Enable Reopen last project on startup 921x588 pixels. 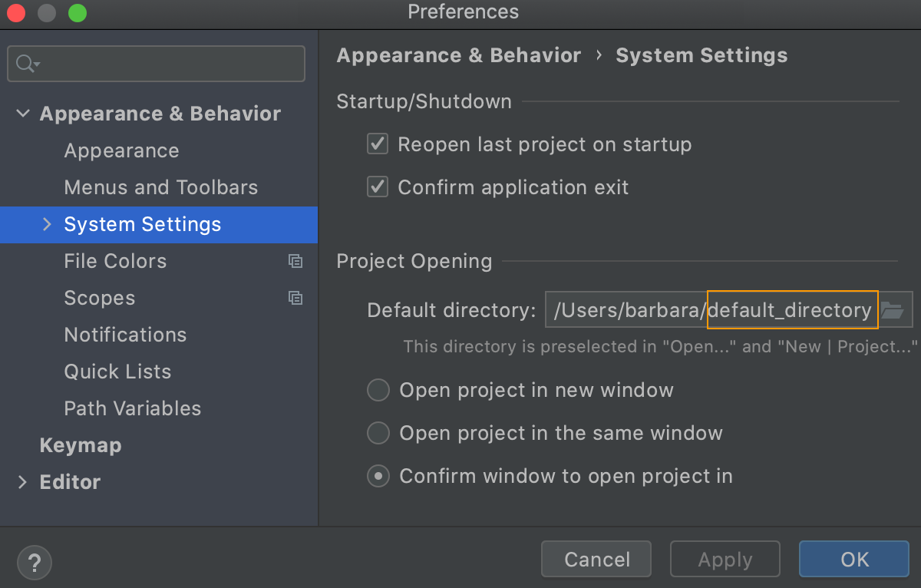click(377, 144)
